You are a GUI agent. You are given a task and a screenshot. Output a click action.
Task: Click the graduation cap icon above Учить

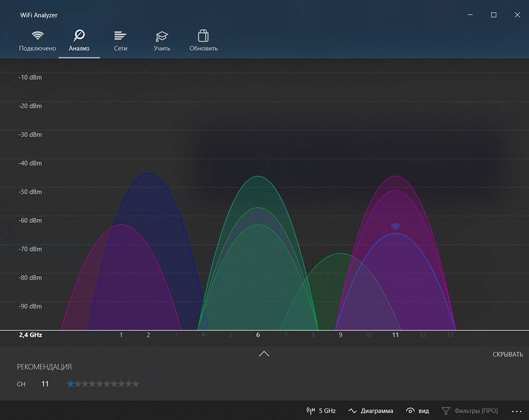(161, 36)
